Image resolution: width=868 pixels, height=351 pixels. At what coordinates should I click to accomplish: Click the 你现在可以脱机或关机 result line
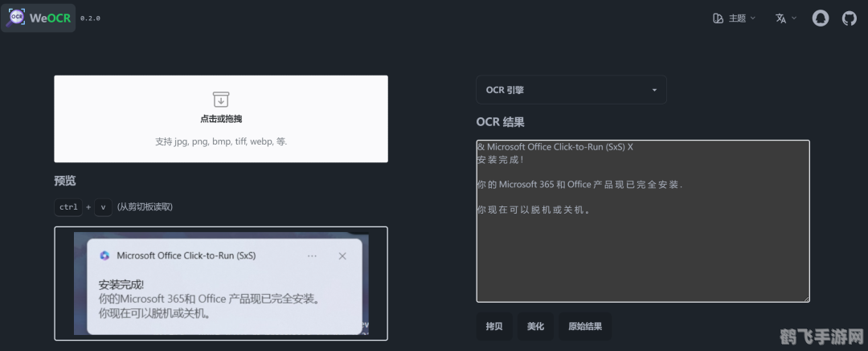[x=534, y=210]
